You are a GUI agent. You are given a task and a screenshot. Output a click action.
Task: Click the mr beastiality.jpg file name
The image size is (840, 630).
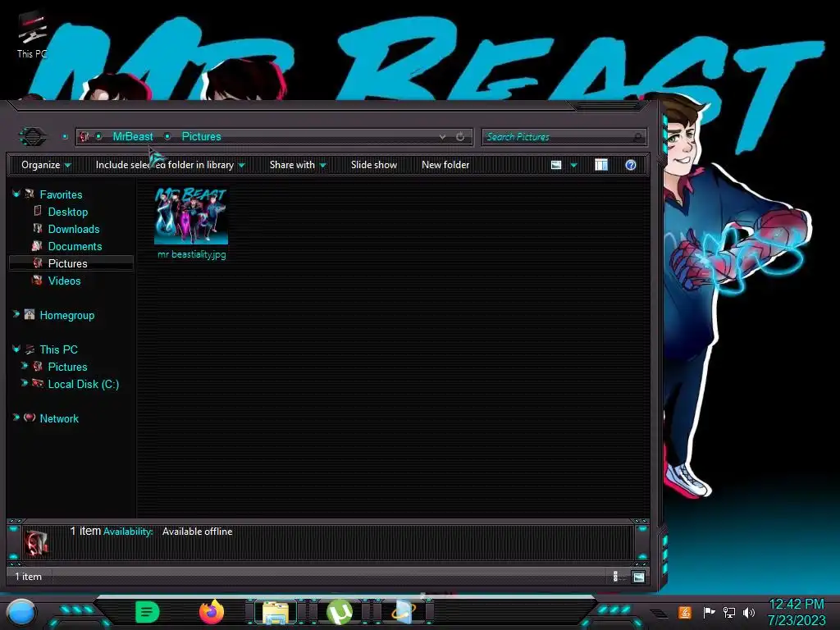click(192, 254)
